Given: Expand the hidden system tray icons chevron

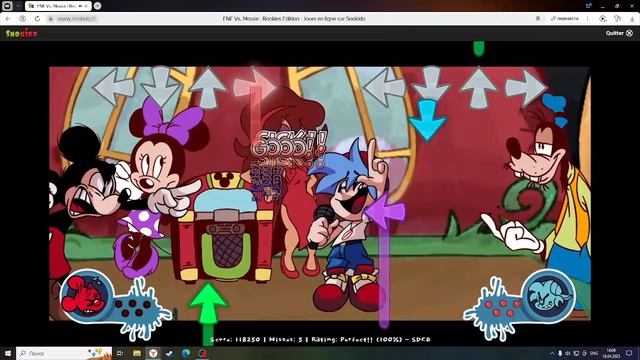Looking at the screenshot, I should tap(552, 353).
